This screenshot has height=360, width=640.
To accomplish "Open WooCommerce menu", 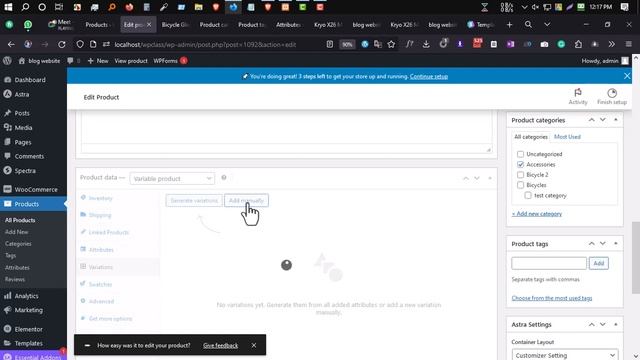I will (x=36, y=189).
